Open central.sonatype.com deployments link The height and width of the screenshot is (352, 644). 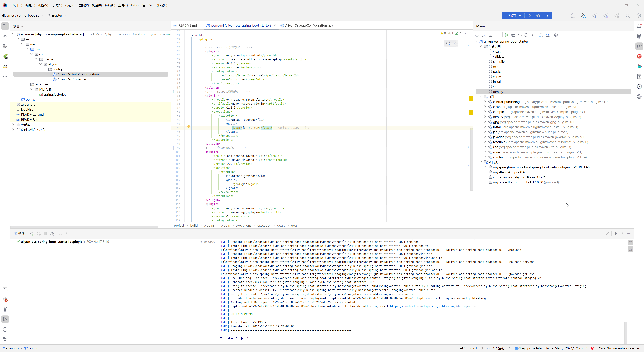click(433, 306)
